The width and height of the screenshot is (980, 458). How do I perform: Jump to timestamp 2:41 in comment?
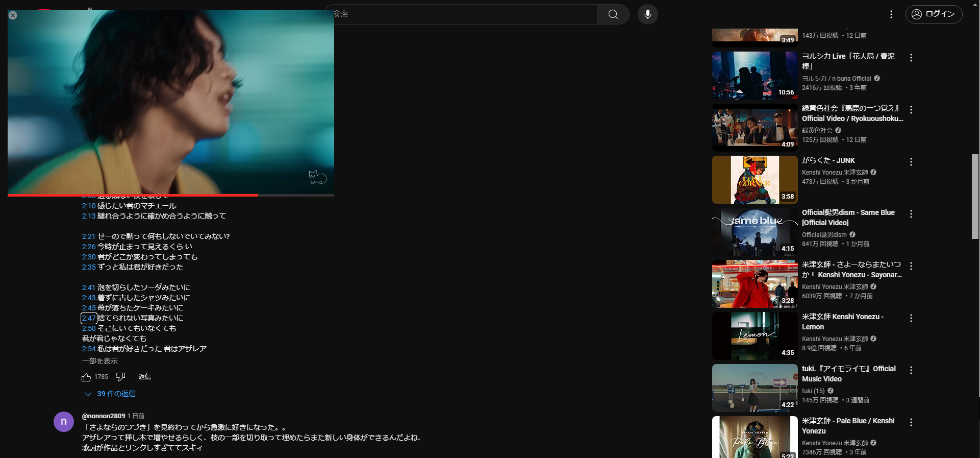pyautogui.click(x=89, y=287)
